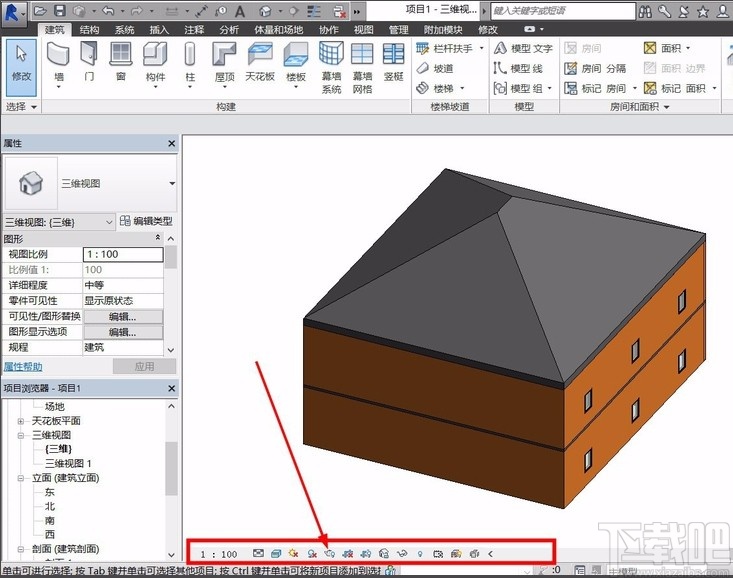Viewport: 733px width, 578px height.
Task: Select the South (南) elevation view
Action: click(x=51, y=520)
